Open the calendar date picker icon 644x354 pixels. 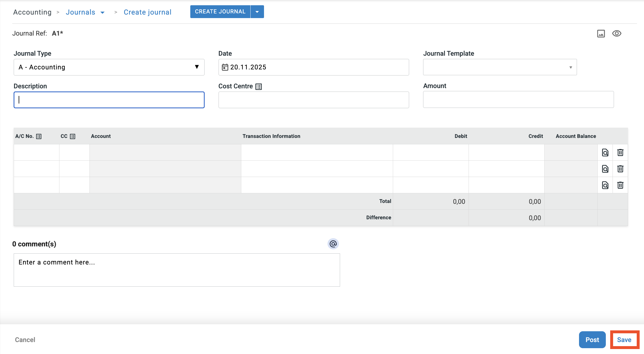click(x=225, y=67)
